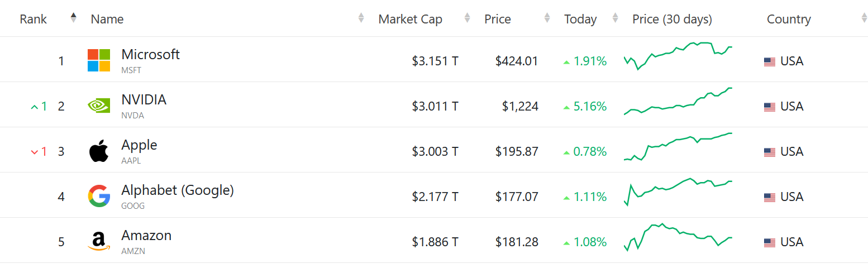View Apple's 30-day price sparkline
The width and height of the screenshot is (868, 268).
(x=678, y=147)
